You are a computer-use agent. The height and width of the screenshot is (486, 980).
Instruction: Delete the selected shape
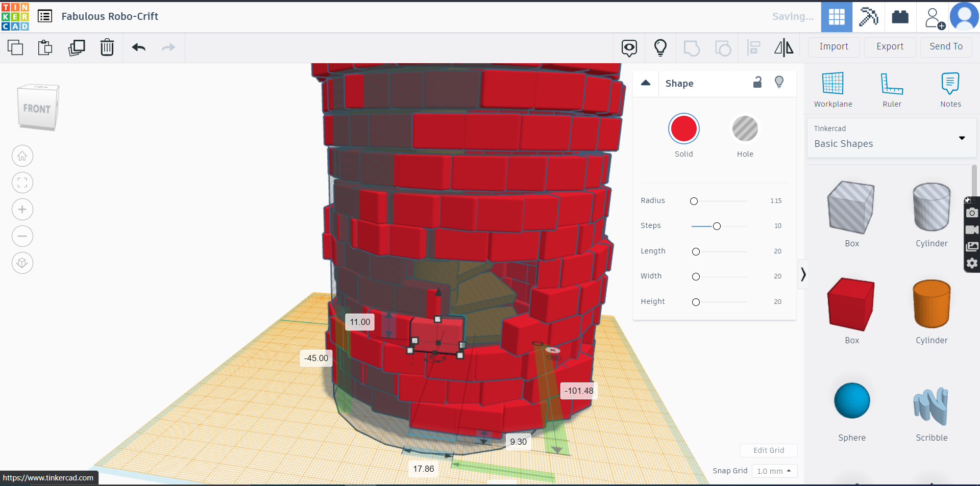coord(107,47)
